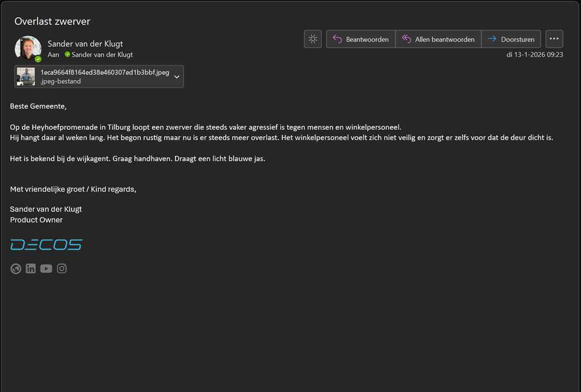Screen dimensions: 581x392
Task: Open the Decos LinkedIn page icon
Action: pyautogui.click(x=31, y=268)
